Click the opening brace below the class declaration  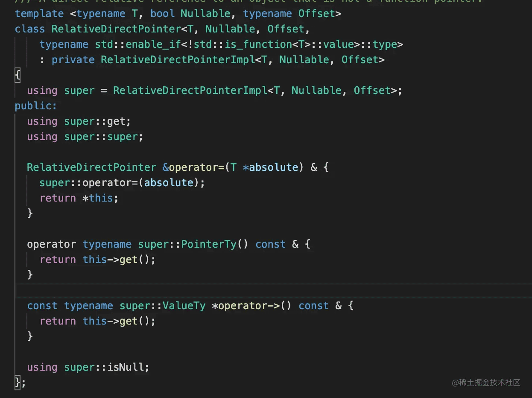click(x=18, y=75)
